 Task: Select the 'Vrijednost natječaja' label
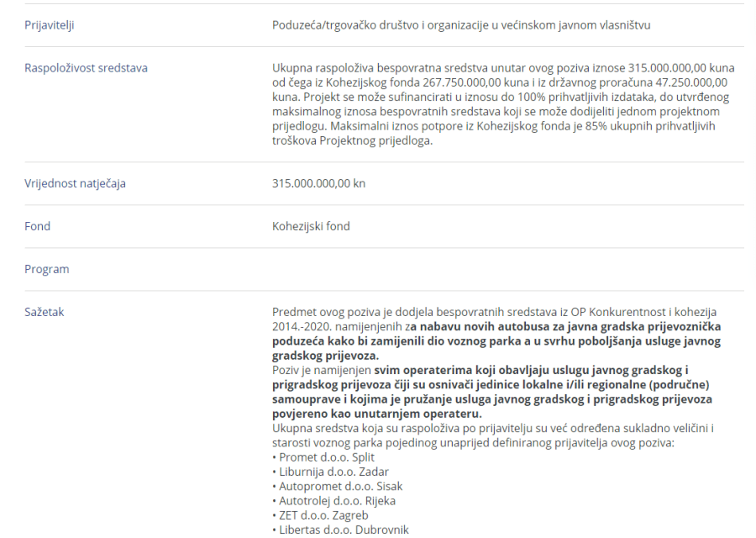(x=75, y=184)
